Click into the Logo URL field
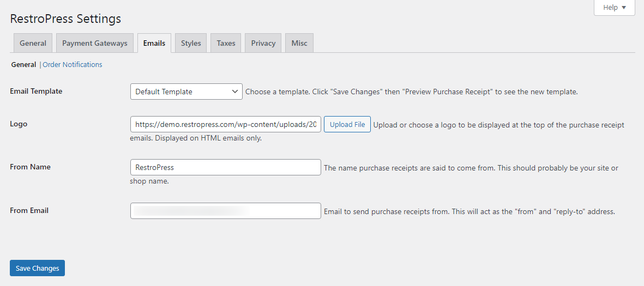Image resolution: width=644 pixels, height=286 pixels. tap(226, 124)
